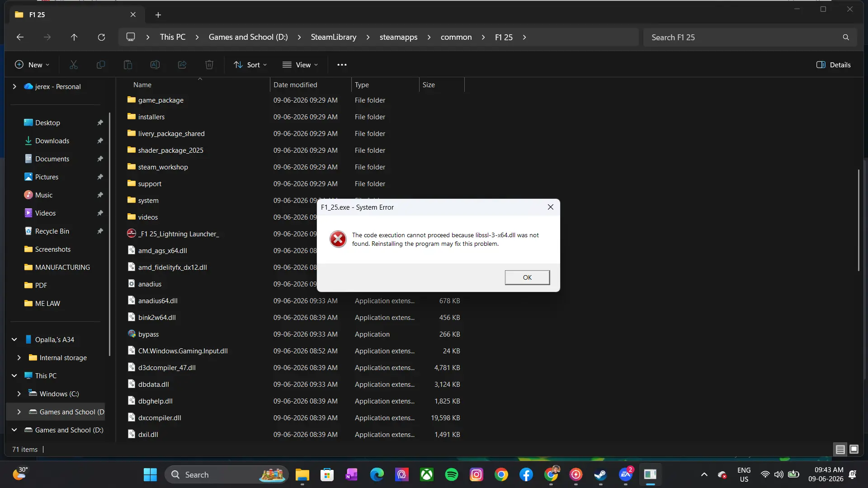The image size is (868, 488).
Task: Sort by the Type column header
Action: pyautogui.click(x=385, y=84)
